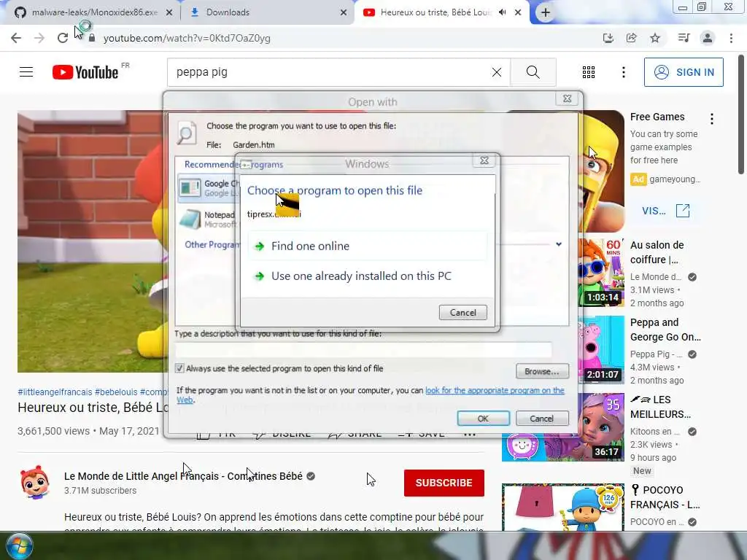Screen dimensions: 747x560
Task: Open 'LES MEILLEURS' video thumbnail
Action: [x=563, y=427]
